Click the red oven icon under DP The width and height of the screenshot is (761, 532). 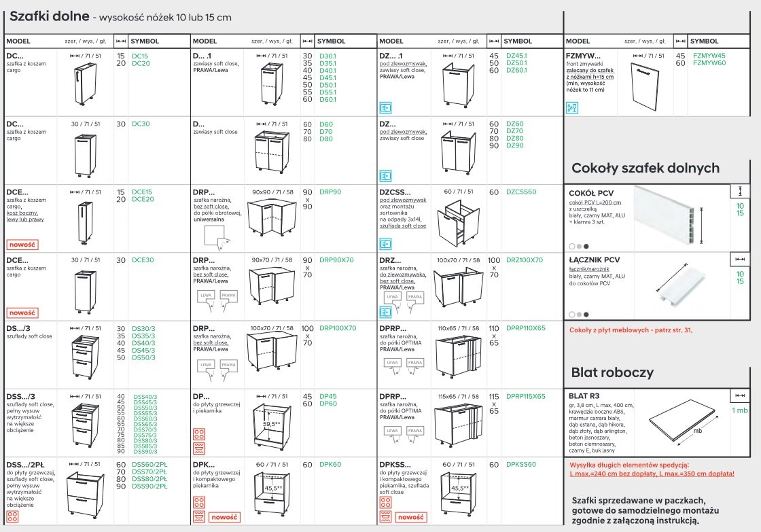pos(200,447)
